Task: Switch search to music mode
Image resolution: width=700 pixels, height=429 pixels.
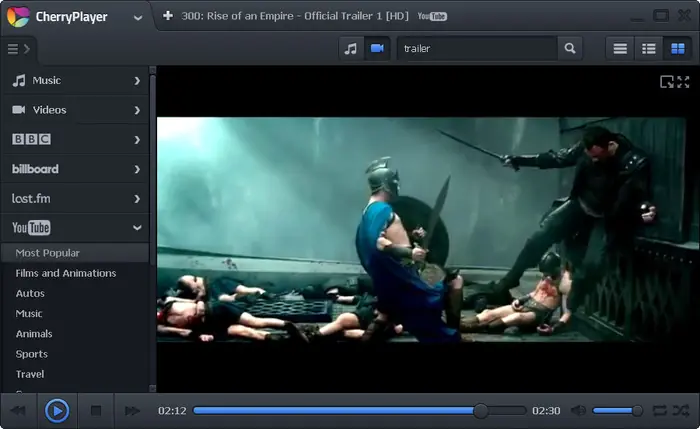Action: point(351,48)
